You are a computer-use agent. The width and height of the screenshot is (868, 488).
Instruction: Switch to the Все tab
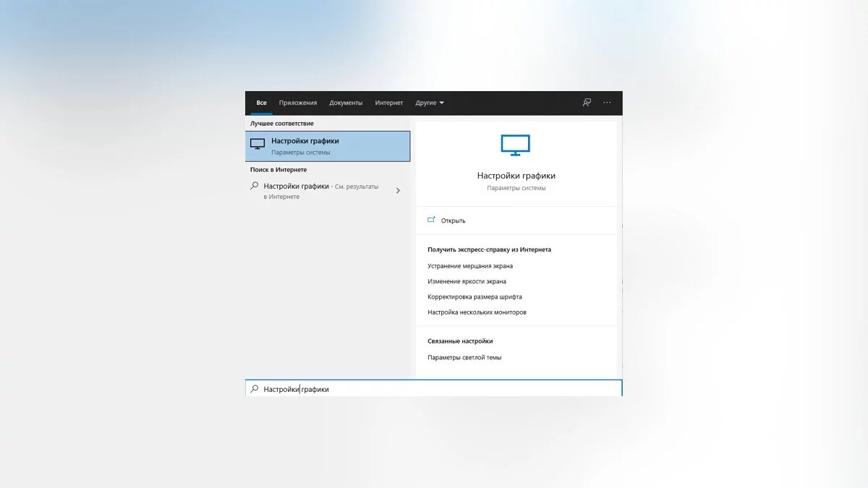click(x=262, y=103)
